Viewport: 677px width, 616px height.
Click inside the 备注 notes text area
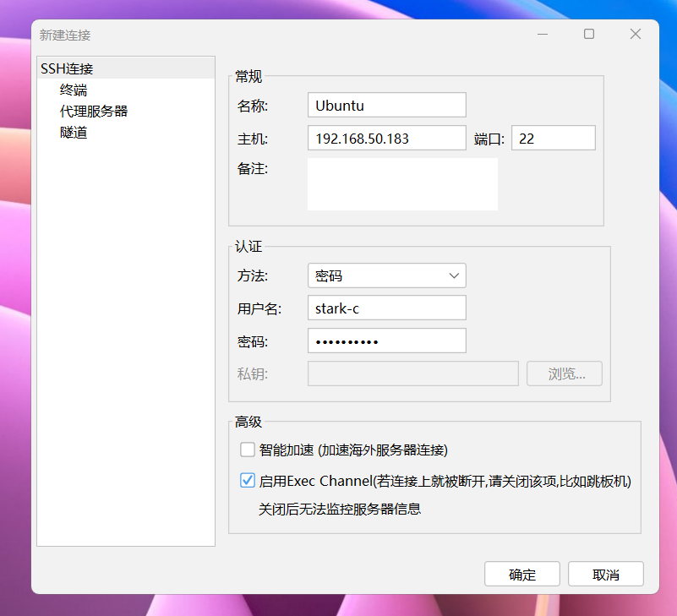point(402,184)
